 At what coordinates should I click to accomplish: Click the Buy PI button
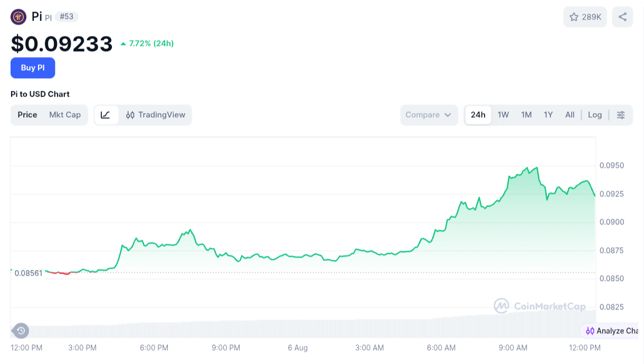click(33, 68)
